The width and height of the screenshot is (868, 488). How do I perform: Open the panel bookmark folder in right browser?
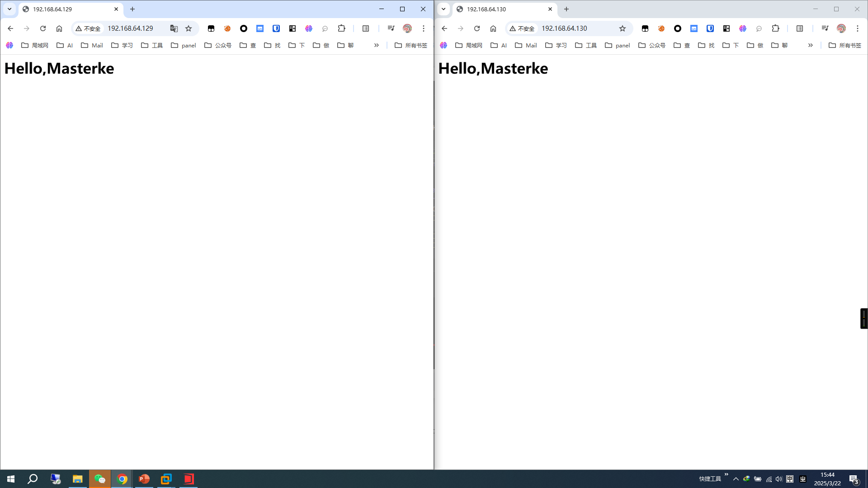click(x=618, y=45)
